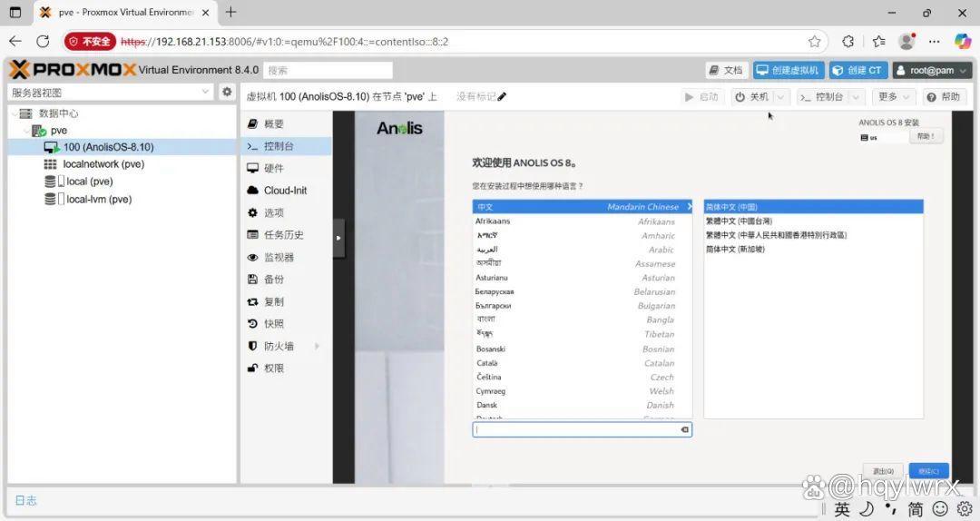Open the Options tab

(x=286, y=212)
